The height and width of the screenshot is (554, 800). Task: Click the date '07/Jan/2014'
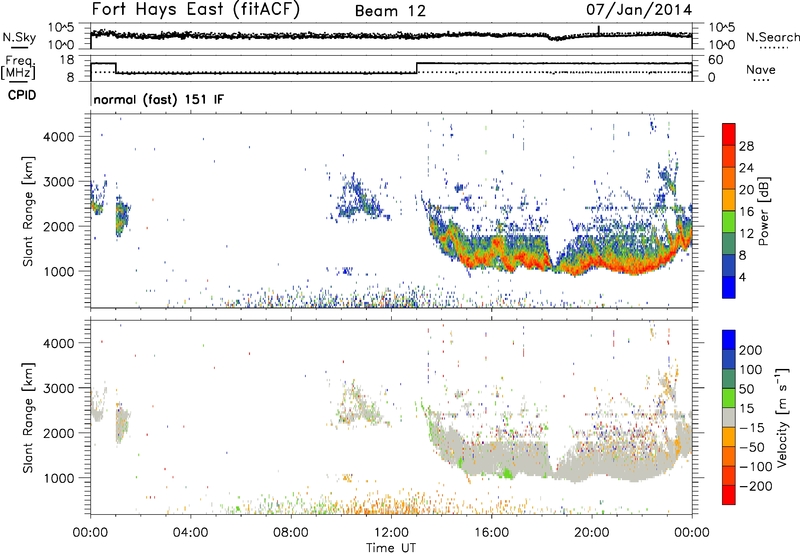click(639, 10)
